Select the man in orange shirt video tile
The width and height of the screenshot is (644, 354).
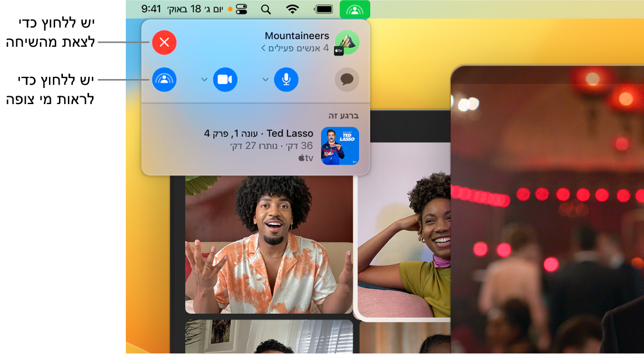269,244
